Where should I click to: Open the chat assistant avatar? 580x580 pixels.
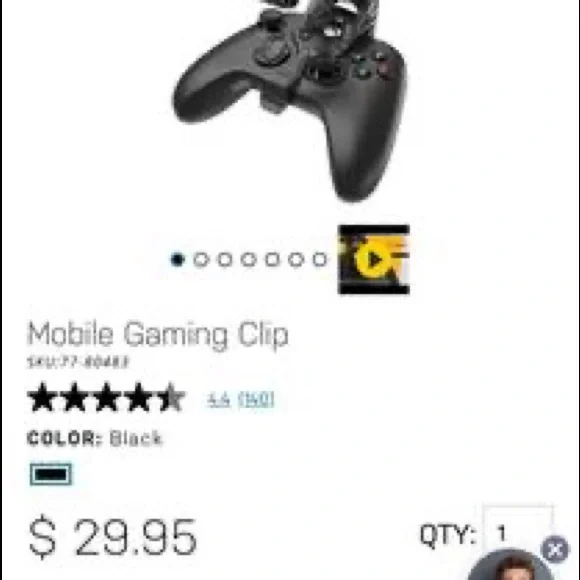click(x=510, y=565)
